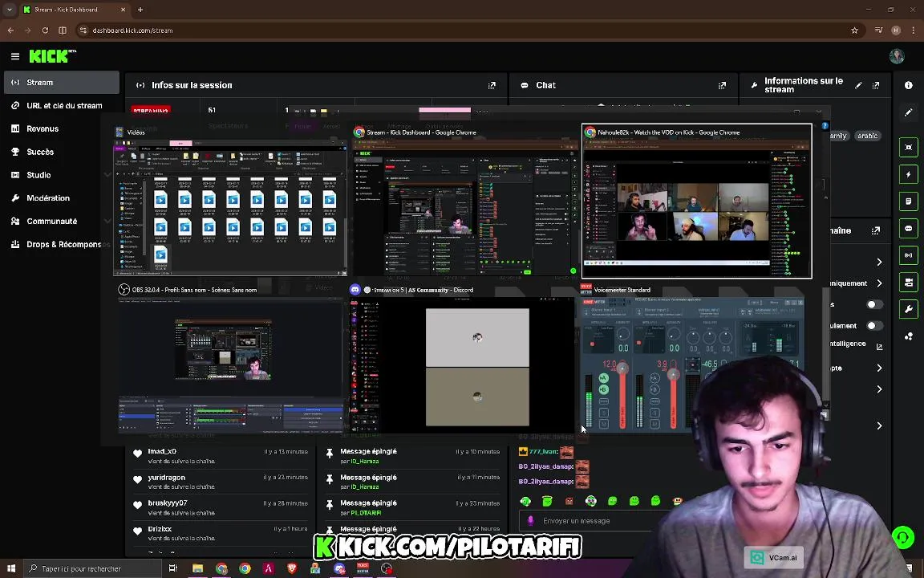This screenshot has height=578, width=924.
Task: Click the three-dots cluster icon in right toolbar
Action: [908, 336]
